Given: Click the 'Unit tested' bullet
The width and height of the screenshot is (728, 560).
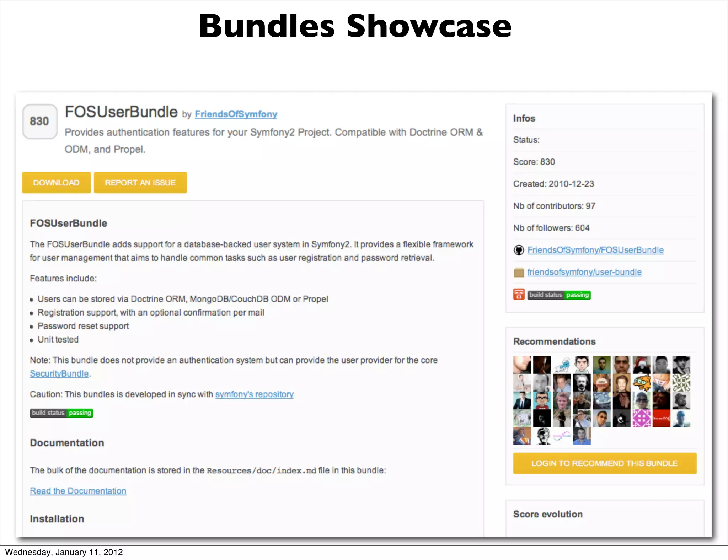Looking at the screenshot, I should tap(58, 340).
